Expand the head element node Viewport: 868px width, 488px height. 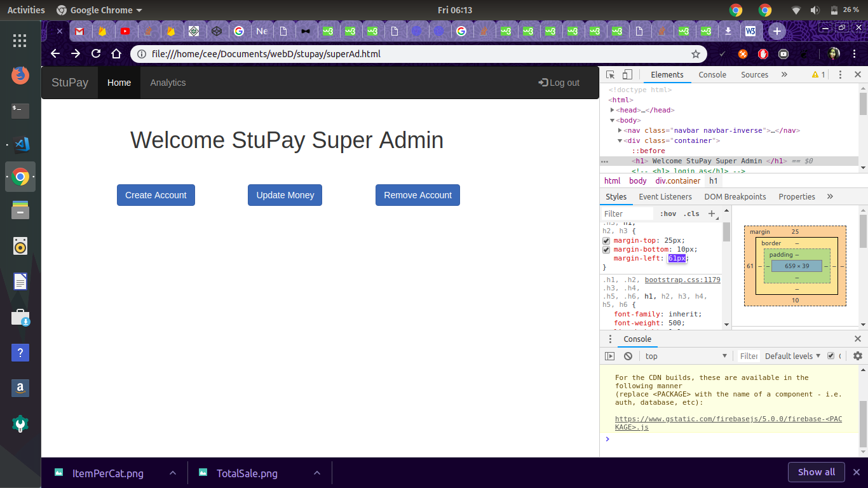[613, 110]
